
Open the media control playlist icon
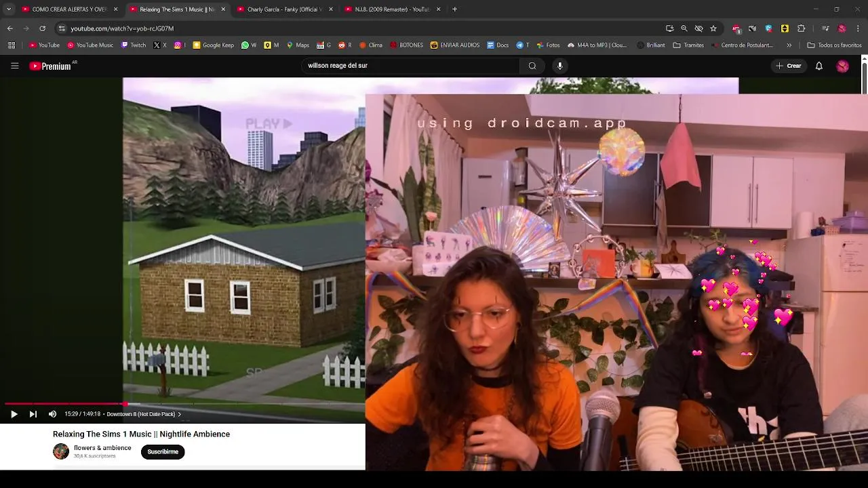point(825,28)
